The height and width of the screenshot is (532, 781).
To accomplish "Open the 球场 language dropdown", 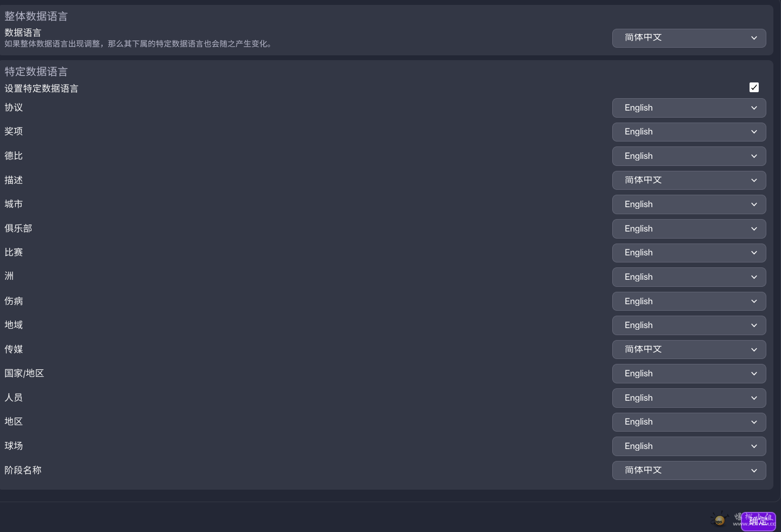I will [x=689, y=446].
